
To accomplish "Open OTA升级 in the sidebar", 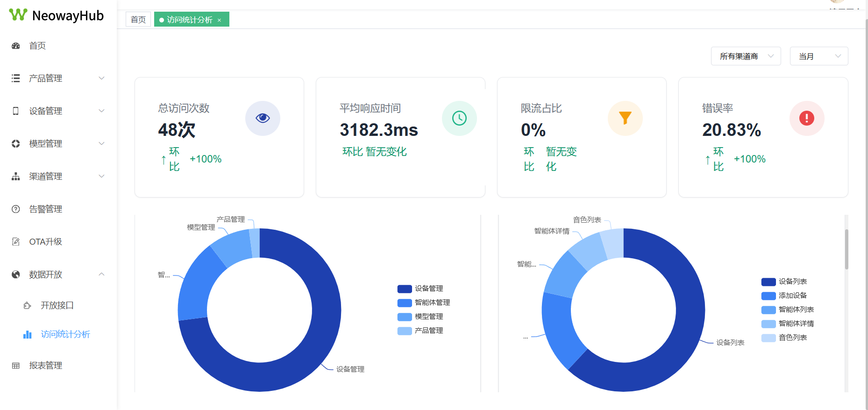I will pyautogui.click(x=58, y=242).
